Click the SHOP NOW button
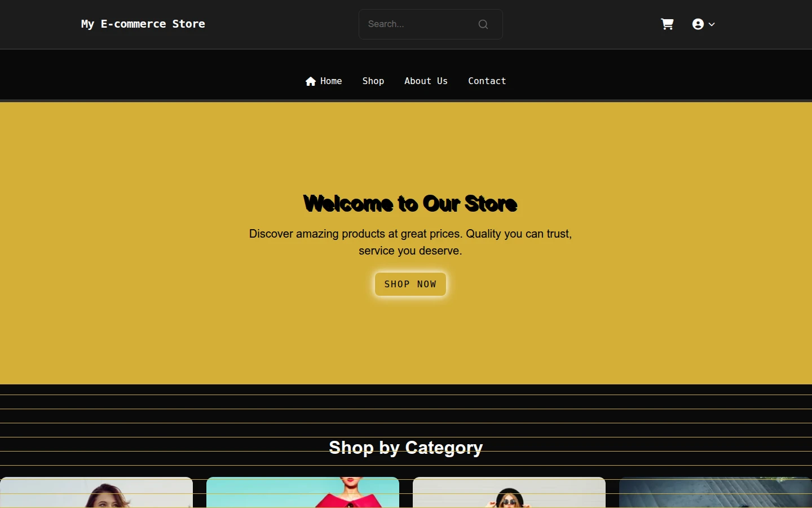The height and width of the screenshot is (508, 812). [x=411, y=284]
